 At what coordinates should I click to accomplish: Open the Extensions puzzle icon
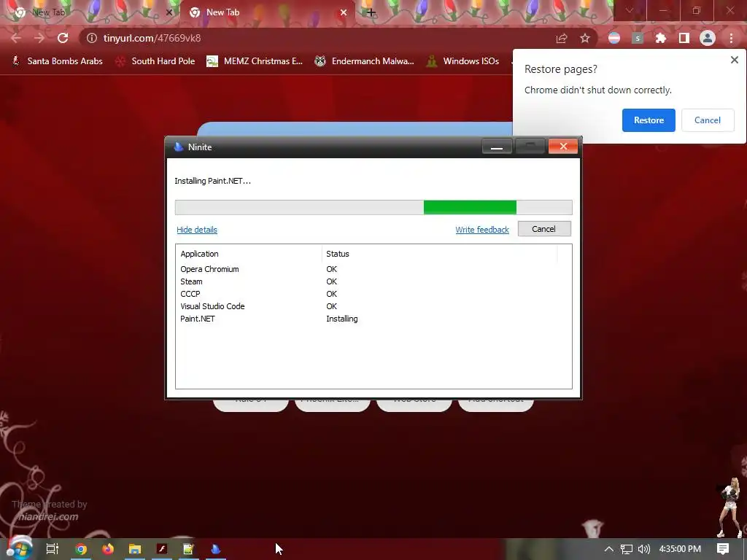point(661,38)
